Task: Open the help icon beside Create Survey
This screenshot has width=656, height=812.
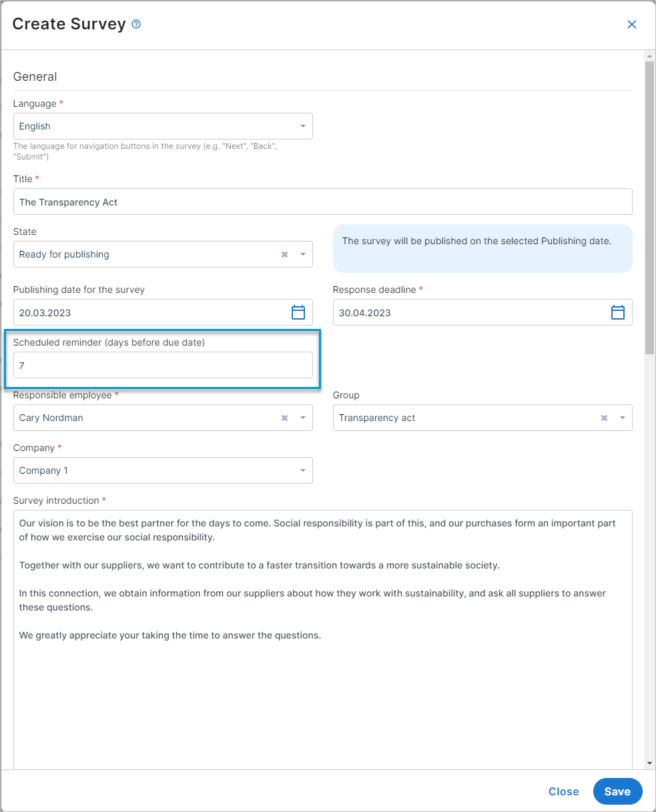Action: click(136, 24)
